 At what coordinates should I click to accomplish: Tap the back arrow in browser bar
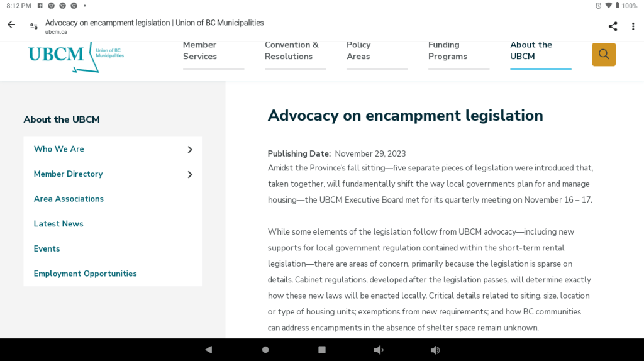point(11,25)
